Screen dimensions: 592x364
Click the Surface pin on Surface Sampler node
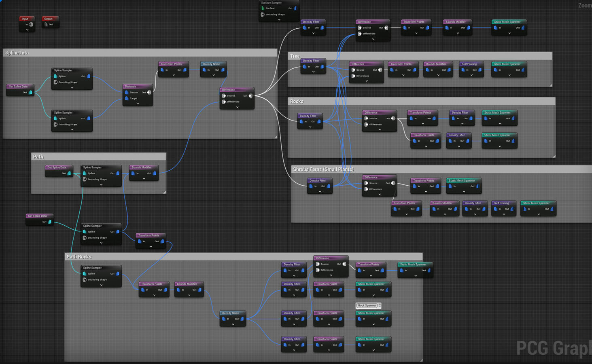pos(263,8)
